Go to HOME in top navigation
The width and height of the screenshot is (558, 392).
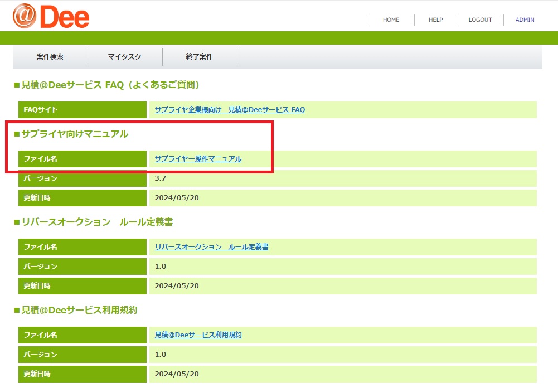pyautogui.click(x=391, y=20)
